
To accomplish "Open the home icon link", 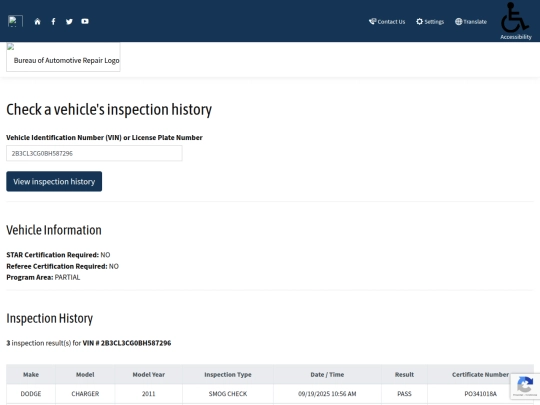I will 37,22.
